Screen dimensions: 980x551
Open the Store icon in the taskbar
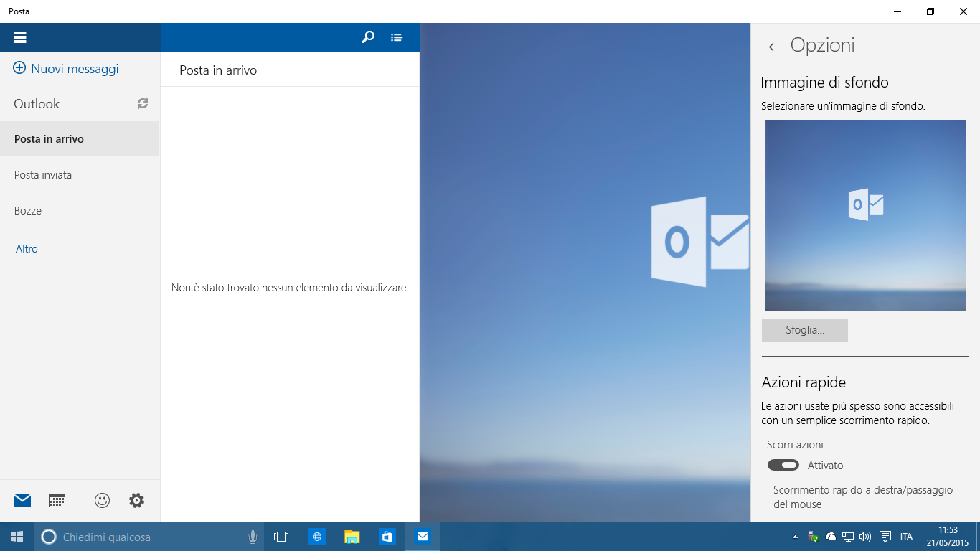click(x=387, y=537)
